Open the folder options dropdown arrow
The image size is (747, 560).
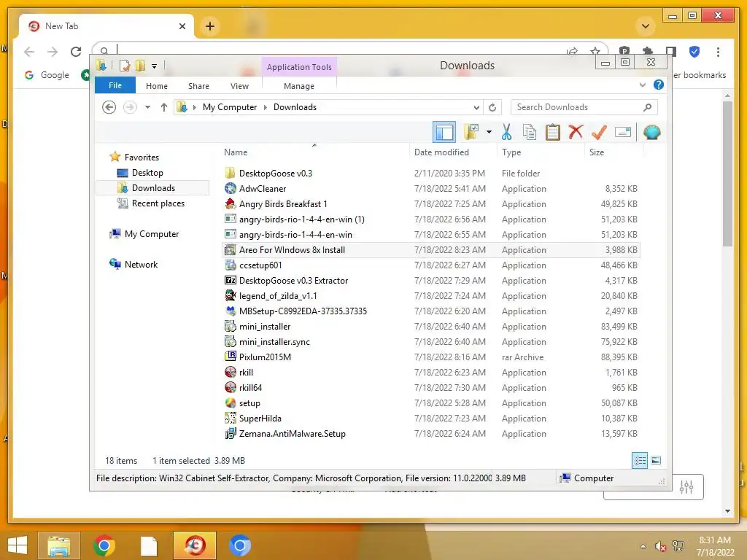(x=489, y=132)
